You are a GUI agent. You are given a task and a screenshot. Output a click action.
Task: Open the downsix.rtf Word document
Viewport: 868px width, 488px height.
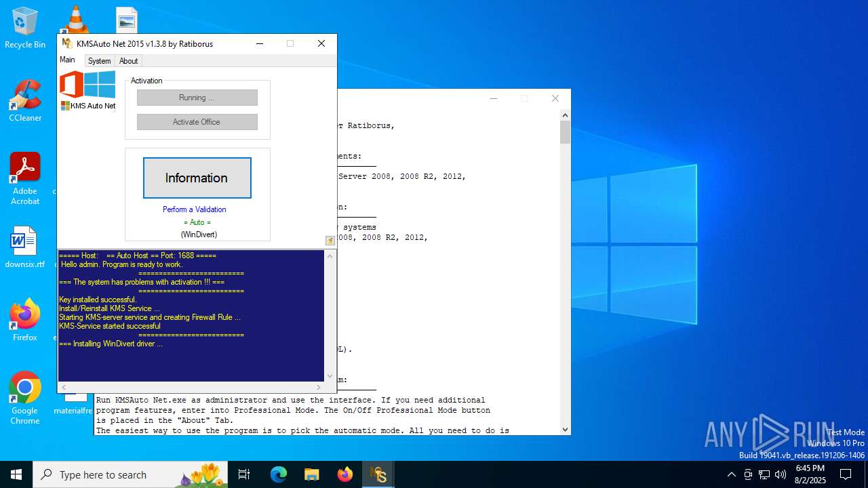click(x=25, y=247)
